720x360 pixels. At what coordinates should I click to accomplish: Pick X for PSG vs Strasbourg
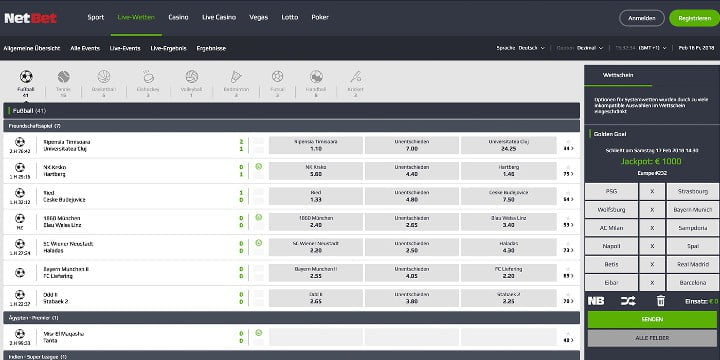click(652, 191)
